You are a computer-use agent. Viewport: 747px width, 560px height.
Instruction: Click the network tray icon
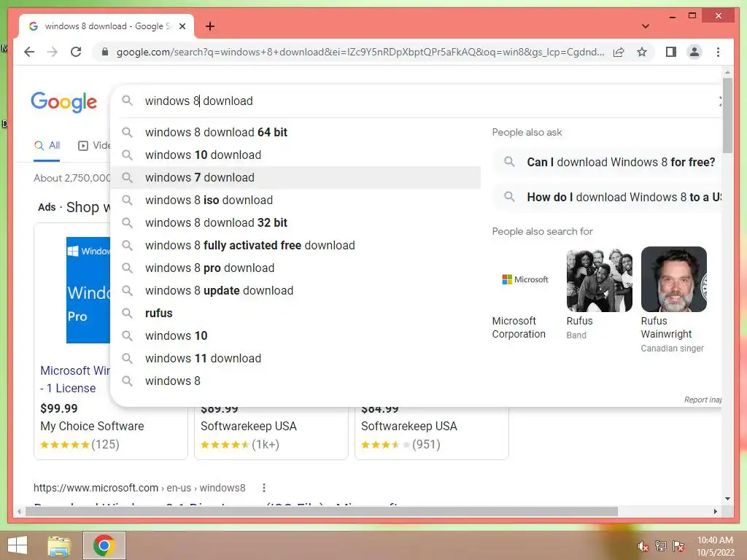[x=661, y=546]
